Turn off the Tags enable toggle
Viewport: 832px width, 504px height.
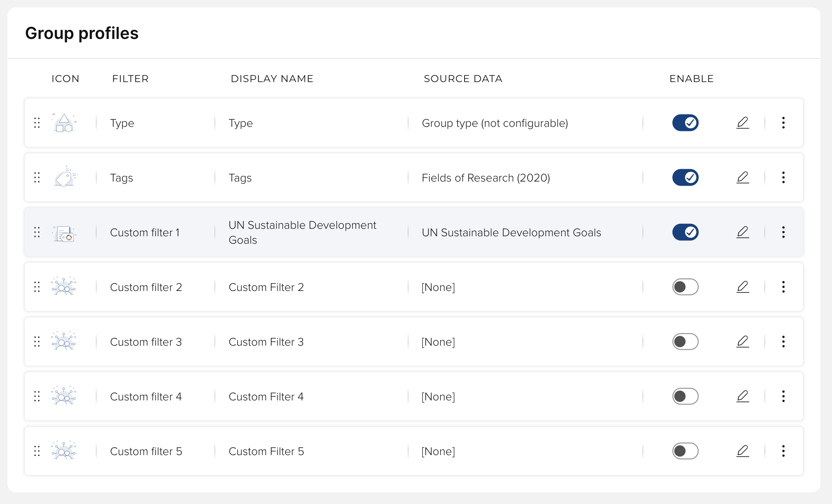(685, 177)
